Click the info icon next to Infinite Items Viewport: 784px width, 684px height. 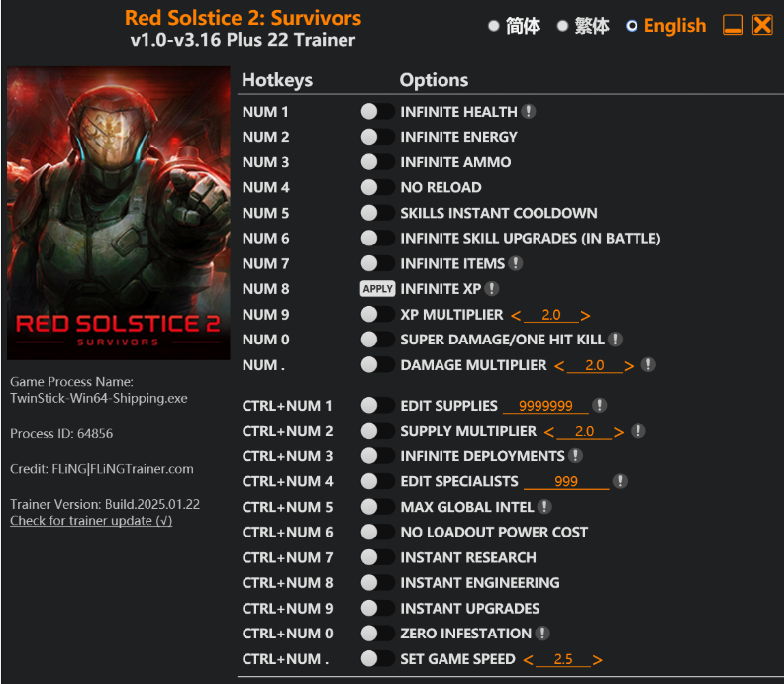coord(516,263)
